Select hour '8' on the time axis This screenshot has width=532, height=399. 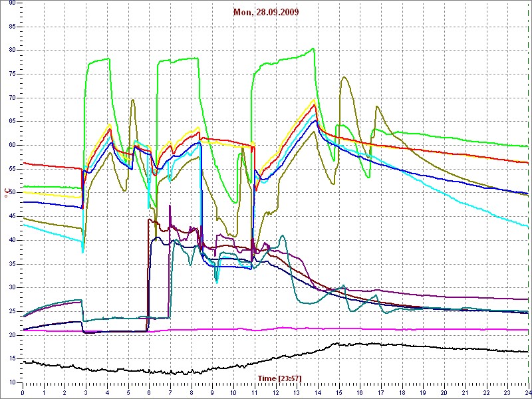(x=192, y=392)
